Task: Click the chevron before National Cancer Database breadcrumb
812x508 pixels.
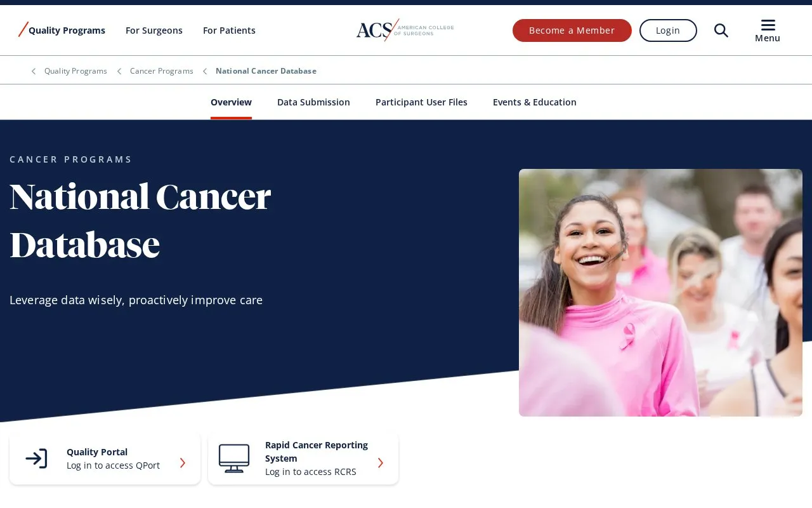Action: click(x=205, y=71)
